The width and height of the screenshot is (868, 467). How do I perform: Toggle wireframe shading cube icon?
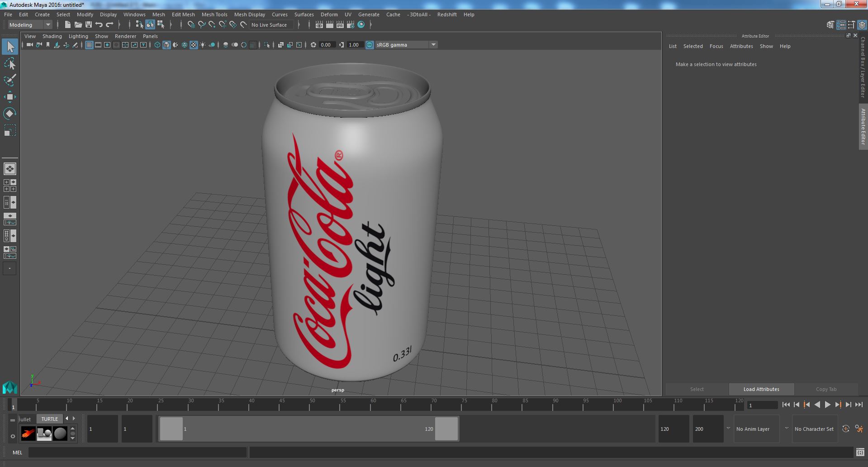(157, 45)
